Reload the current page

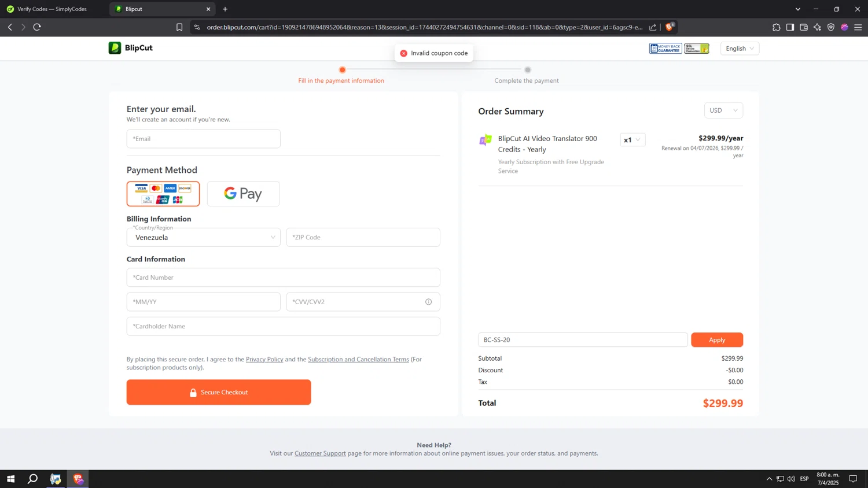click(37, 27)
